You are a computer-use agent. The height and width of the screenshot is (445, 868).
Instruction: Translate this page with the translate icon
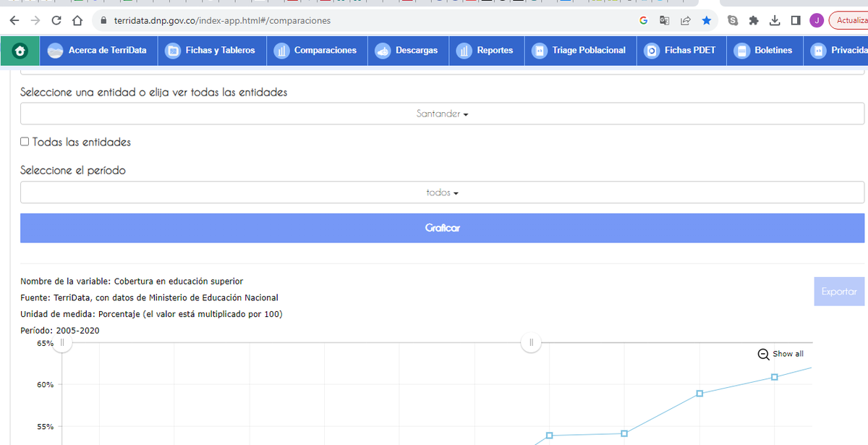[664, 20]
